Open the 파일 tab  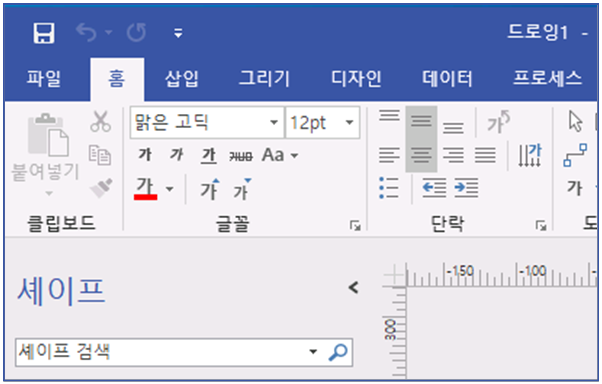pyautogui.click(x=43, y=79)
